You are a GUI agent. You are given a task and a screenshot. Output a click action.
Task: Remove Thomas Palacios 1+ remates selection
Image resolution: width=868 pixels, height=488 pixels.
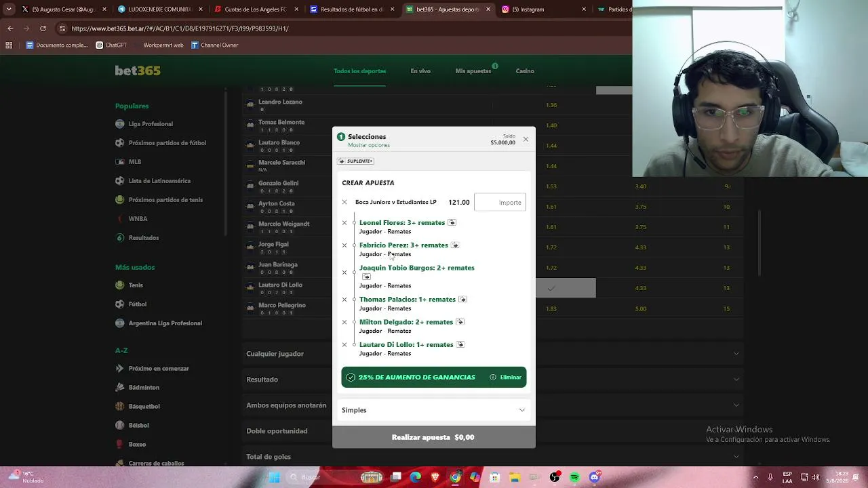click(x=344, y=300)
